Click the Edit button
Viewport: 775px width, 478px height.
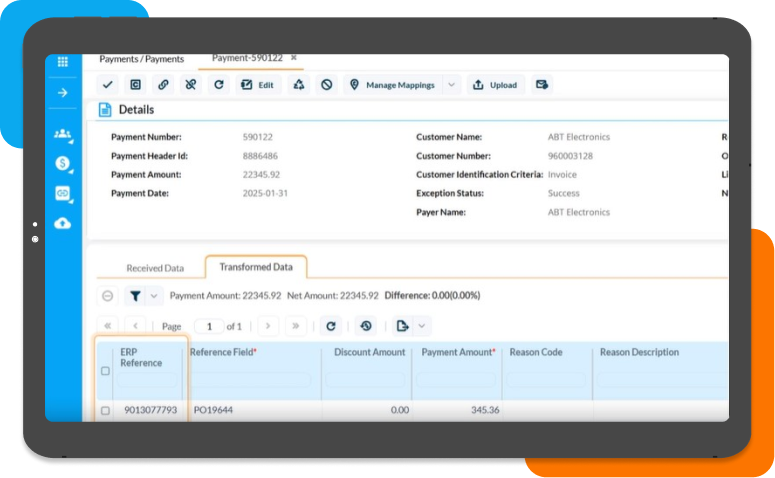tap(258, 85)
